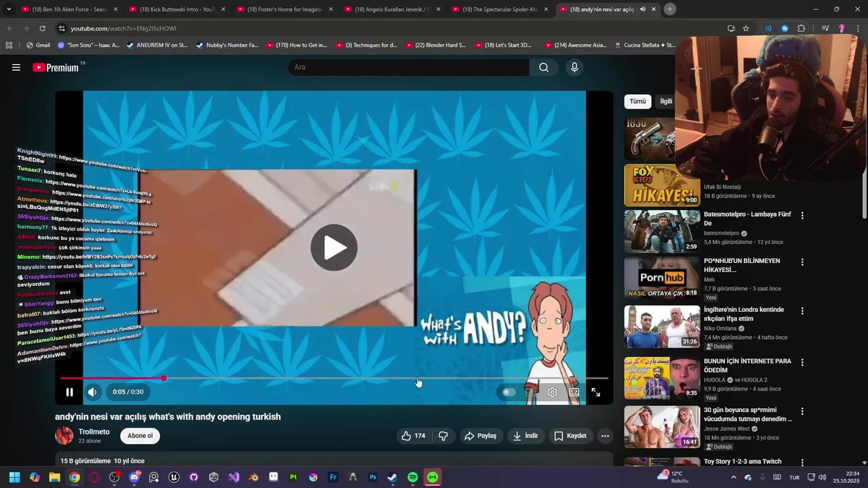Open player settings gear icon
Image resolution: width=868 pixels, height=488 pixels.
click(553, 392)
